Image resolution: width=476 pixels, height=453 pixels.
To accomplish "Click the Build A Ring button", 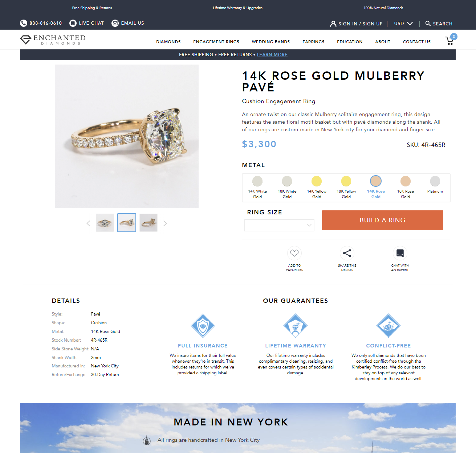I will pyautogui.click(x=383, y=220).
